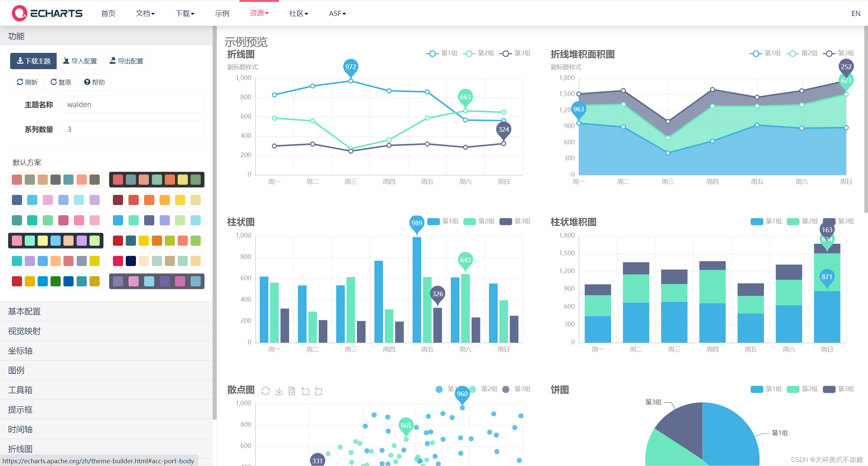Click the scatter chart zoom reset icon

[318, 391]
